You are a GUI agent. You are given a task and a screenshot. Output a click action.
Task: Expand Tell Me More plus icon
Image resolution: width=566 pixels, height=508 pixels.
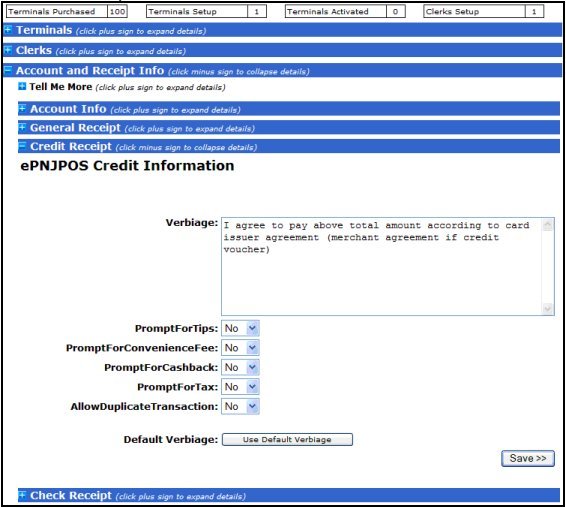(x=22, y=86)
